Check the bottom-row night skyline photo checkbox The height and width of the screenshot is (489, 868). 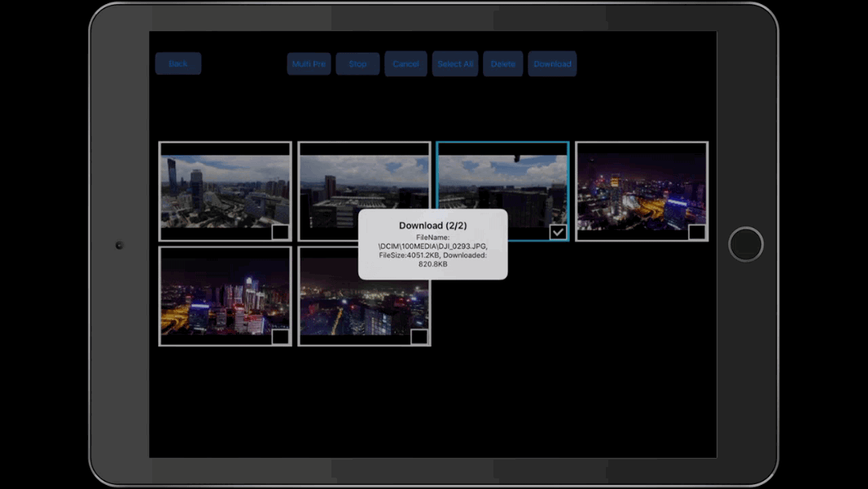click(418, 337)
